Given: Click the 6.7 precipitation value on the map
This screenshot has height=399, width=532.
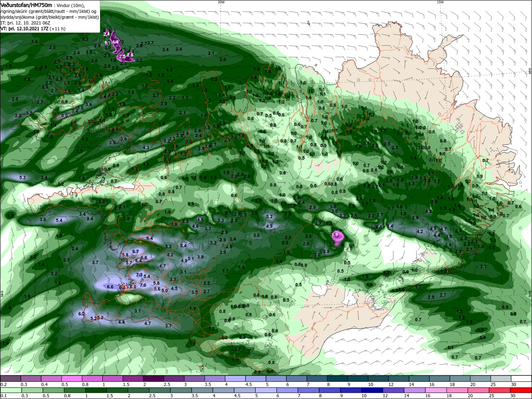Looking at the screenshot, I should click(135, 251).
